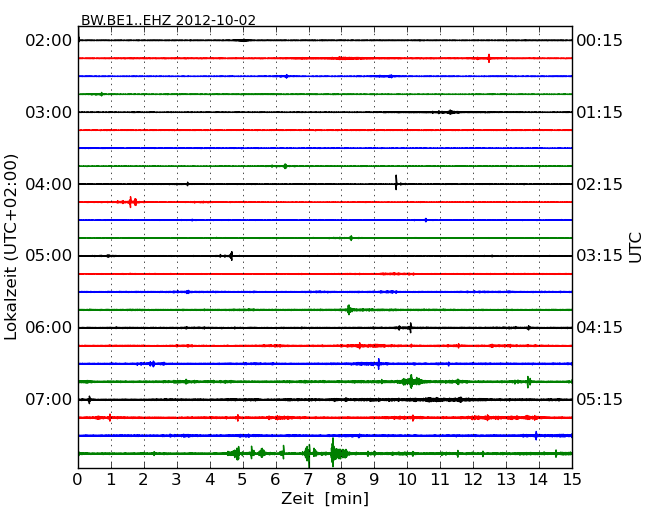Image resolution: width=650 pixels, height=520 pixels.
Task: Click red event burst below 04:00 trace
Action: click(x=132, y=202)
